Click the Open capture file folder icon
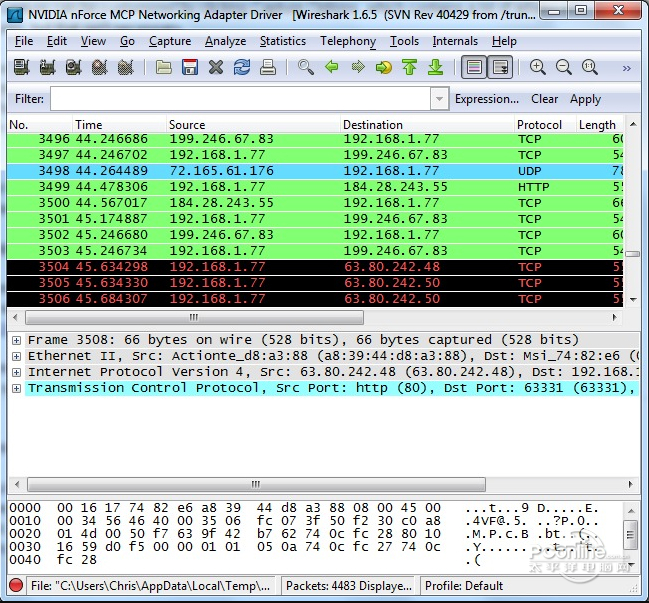 click(164, 68)
